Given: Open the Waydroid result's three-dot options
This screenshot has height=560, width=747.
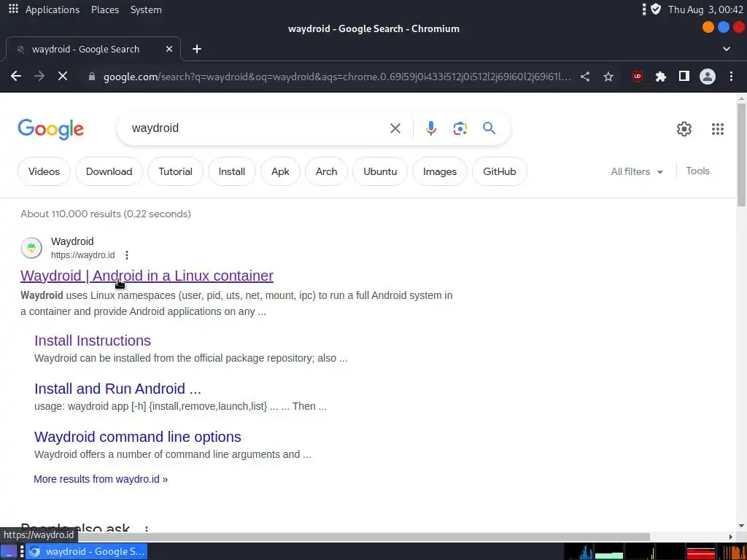Looking at the screenshot, I should (x=127, y=255).
